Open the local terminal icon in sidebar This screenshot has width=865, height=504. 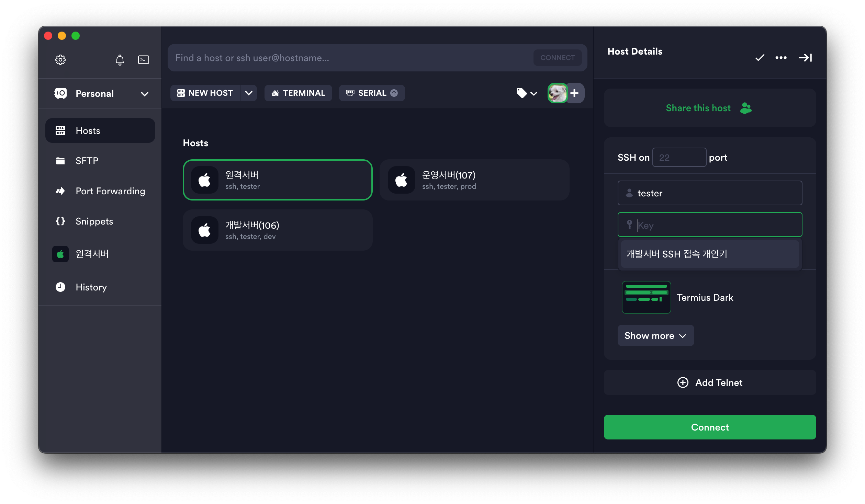pyautogui.click(x=143, y=60)
